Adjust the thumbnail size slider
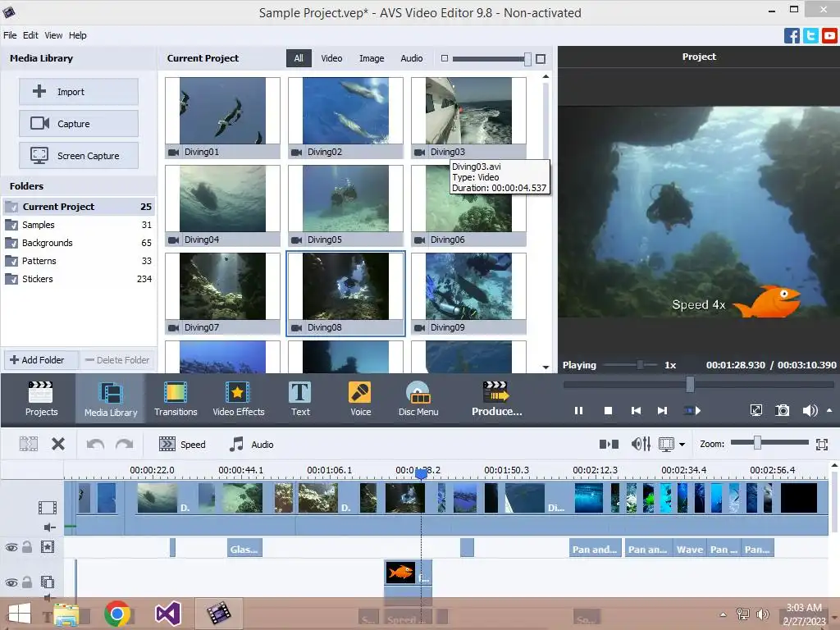 click(527, 59)
